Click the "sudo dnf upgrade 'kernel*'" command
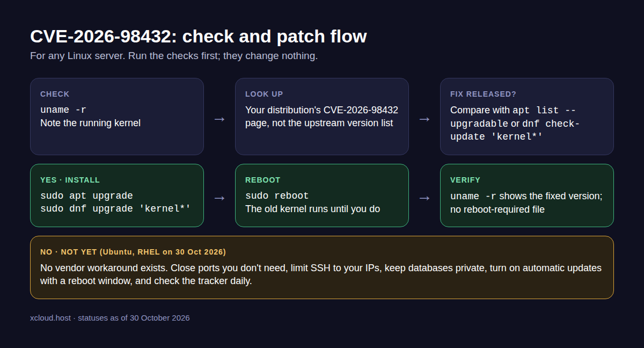 tap(115, 209)
